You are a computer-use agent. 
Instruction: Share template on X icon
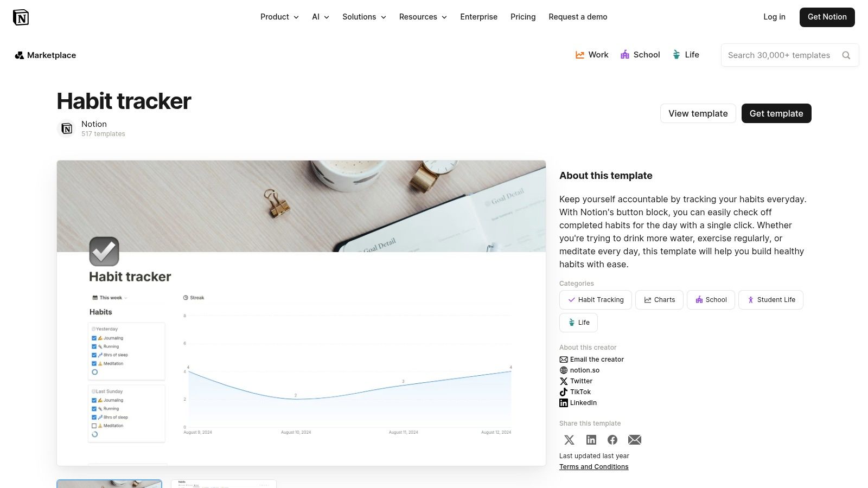[x=569, y=440]
